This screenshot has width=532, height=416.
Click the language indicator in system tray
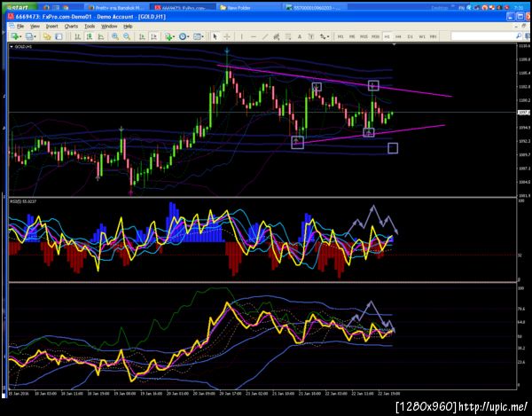[x=462, y=7]
